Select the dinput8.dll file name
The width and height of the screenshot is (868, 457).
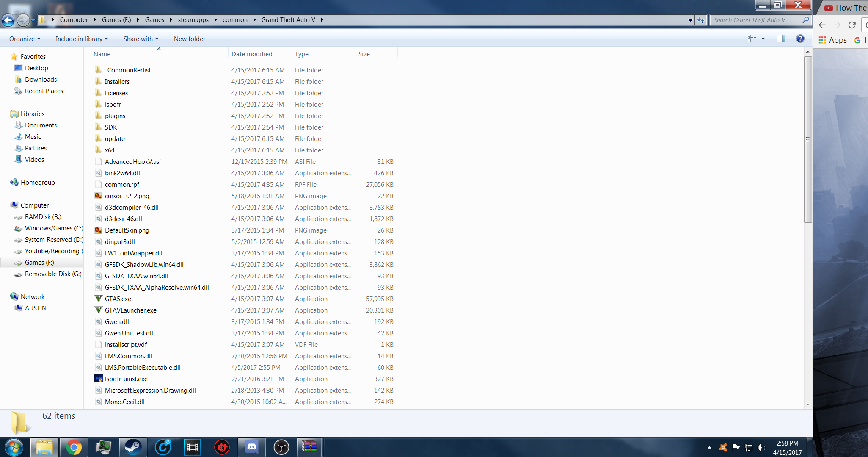[120, 242]
